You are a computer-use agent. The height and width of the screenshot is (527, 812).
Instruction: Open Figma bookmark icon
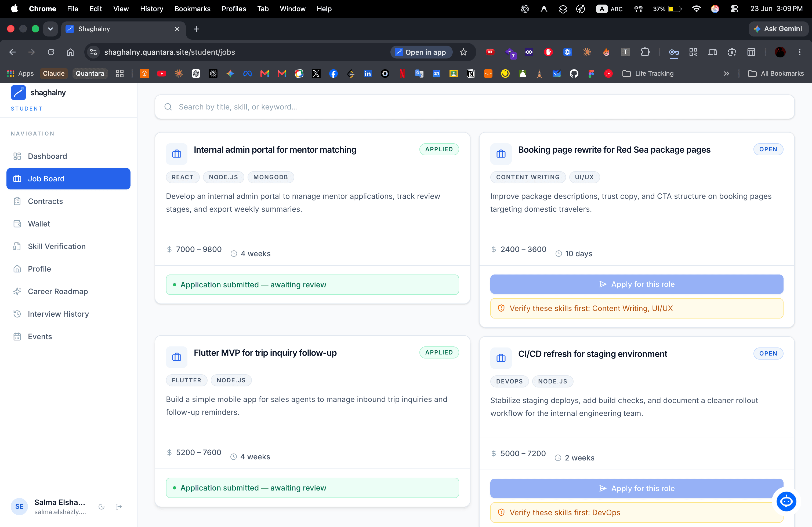pyautogui.click(x=591, y=73)
